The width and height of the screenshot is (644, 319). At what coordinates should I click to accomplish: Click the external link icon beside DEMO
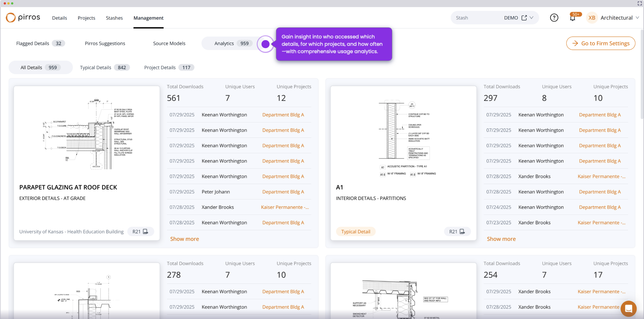click(x=524, y=18)
